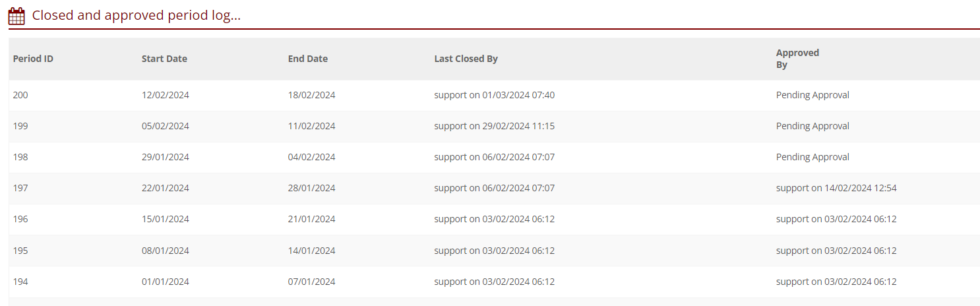Click the Period ID column header
This screenshot has height=306, width=980.
tap(33, 59)
